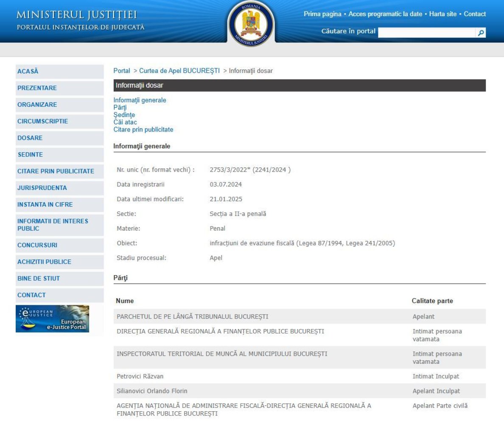Open the DOSARE sidebar item
The image size is (504, 424).
click(x=30, y=138)
